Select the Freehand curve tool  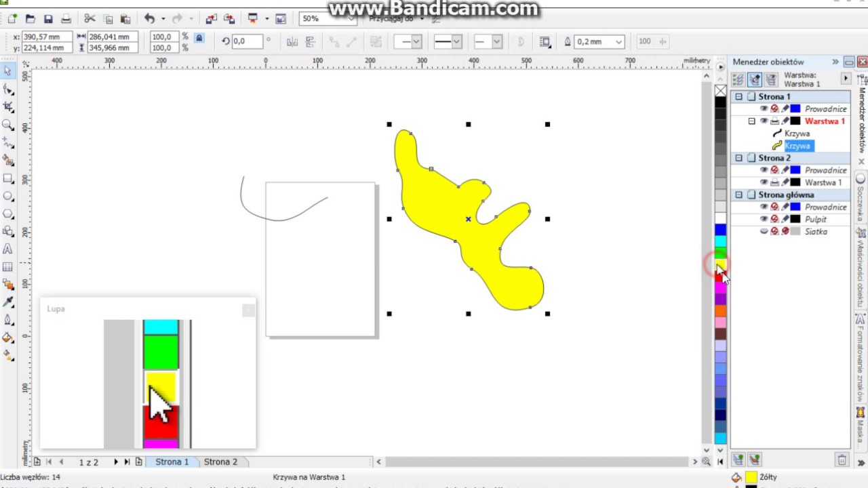click(x=8, y=142)
